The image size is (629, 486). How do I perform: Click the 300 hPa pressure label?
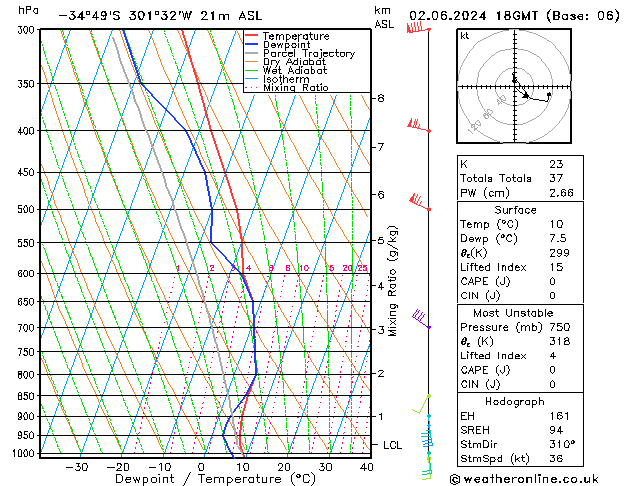(26, 30)
